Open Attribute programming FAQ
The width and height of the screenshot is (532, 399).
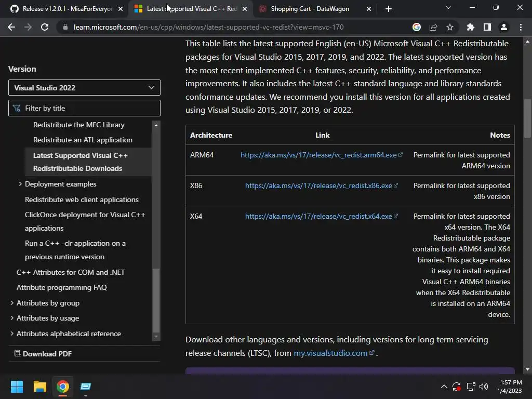62,287
